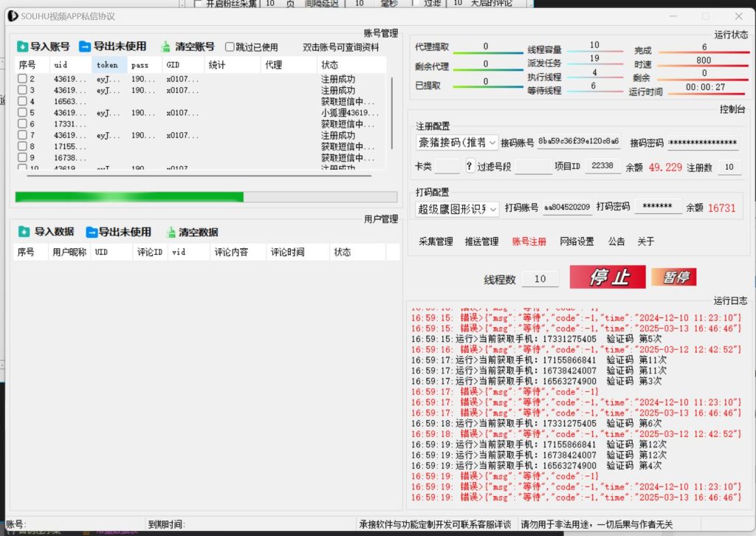This screenshot has height=536, width=756.
Task: Click the SOUHU app icon in title bar
Action: [x=12, y=16]
